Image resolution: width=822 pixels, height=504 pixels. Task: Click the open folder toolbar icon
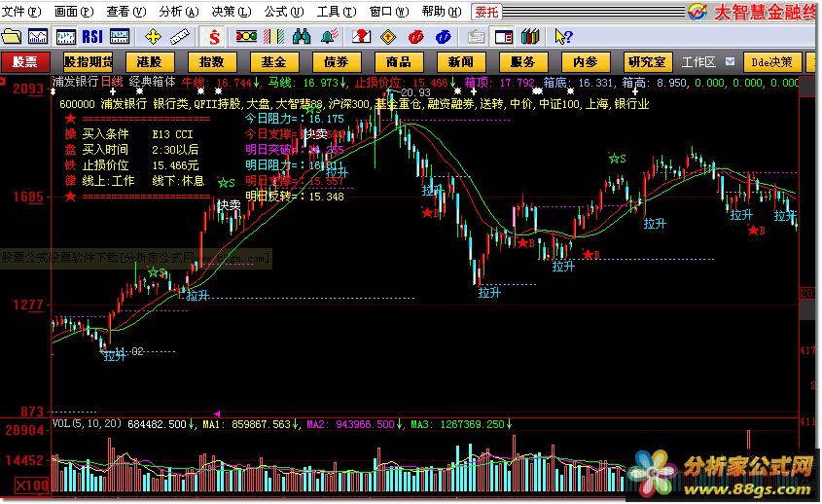tap(12, 37)
